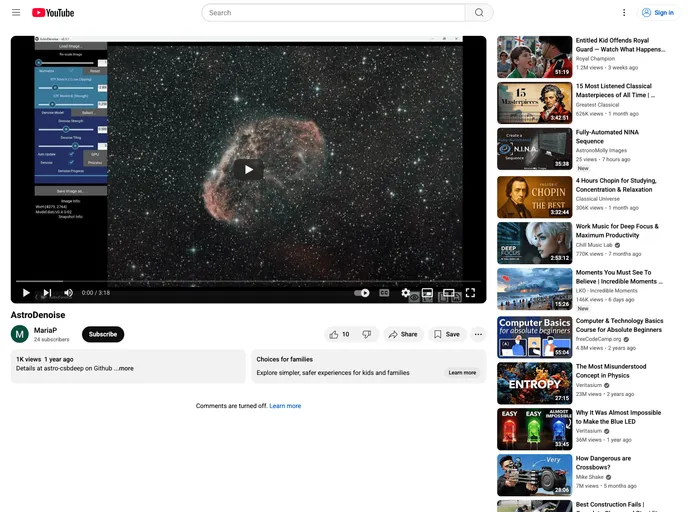Open 15 Most Listened Classical Masterpieces thumbnail
Screen dimensions: 688x512
534,103
